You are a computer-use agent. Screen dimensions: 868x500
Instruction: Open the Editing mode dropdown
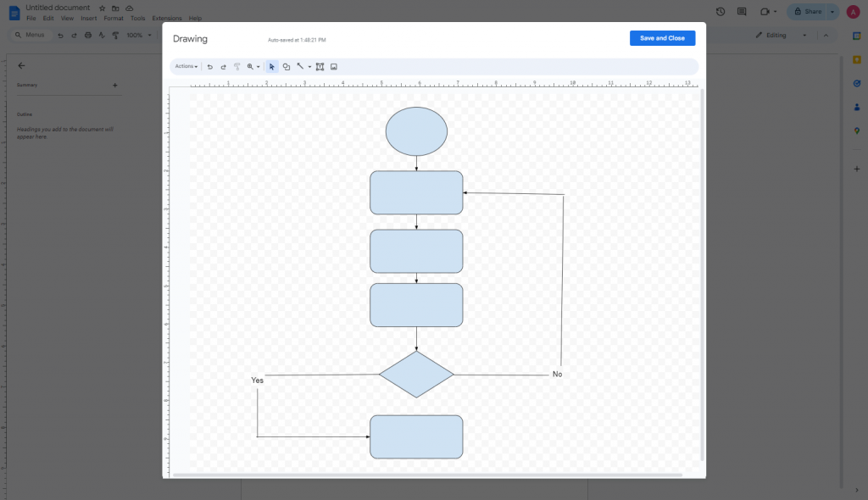781,36
